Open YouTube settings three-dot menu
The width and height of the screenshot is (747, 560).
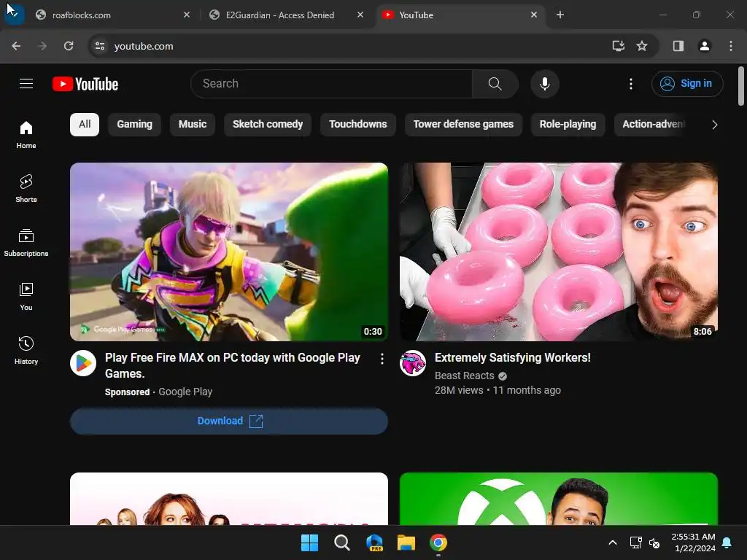pyautogui.click(x=631, y=84)
